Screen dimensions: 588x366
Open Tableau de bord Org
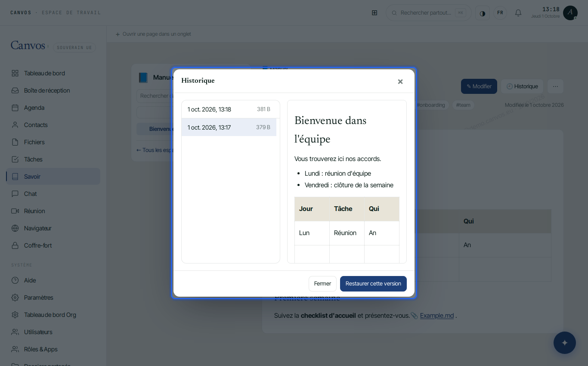[53, 315]
